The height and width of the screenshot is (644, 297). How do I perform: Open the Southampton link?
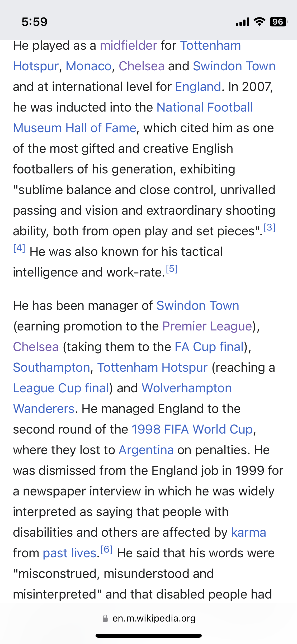(x=52, y=367)
